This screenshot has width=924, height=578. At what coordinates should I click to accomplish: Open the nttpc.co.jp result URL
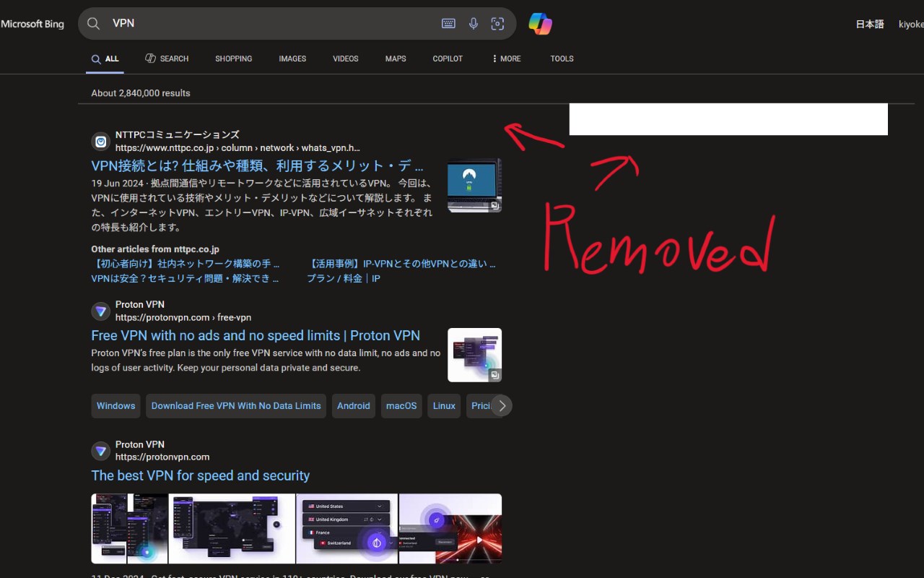point(237,147)
